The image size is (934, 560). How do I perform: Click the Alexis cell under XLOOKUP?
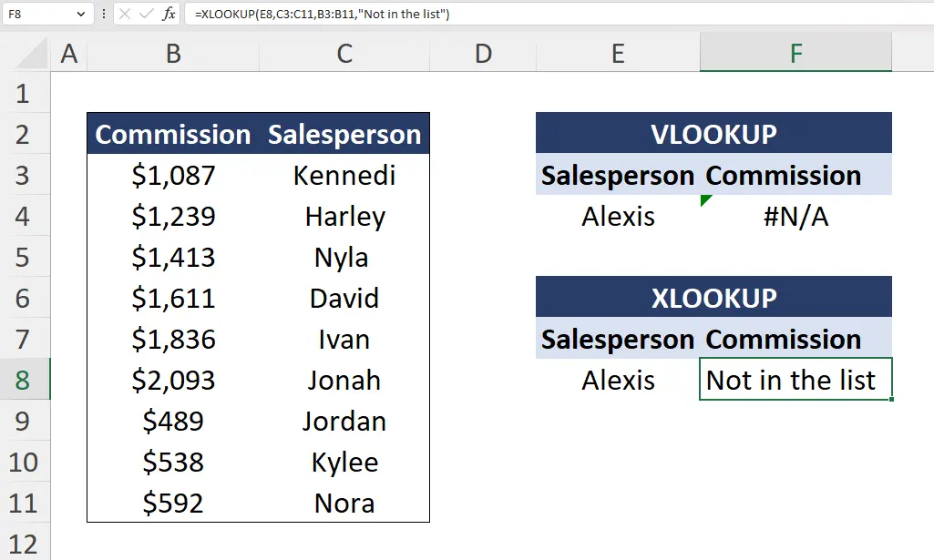(x=618, y=380)
